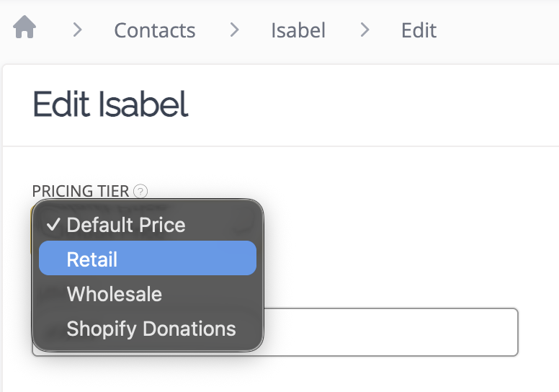Viewport: 559px width, 392px height.
Task: Click the chevron between Home and Contacts
Action: click(x=78, y=30)
